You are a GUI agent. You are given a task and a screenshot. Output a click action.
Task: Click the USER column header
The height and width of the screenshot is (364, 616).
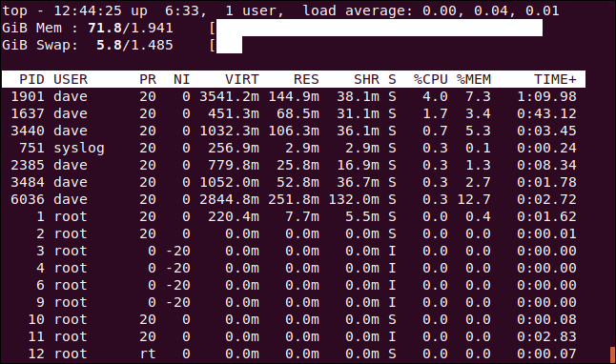71,80
